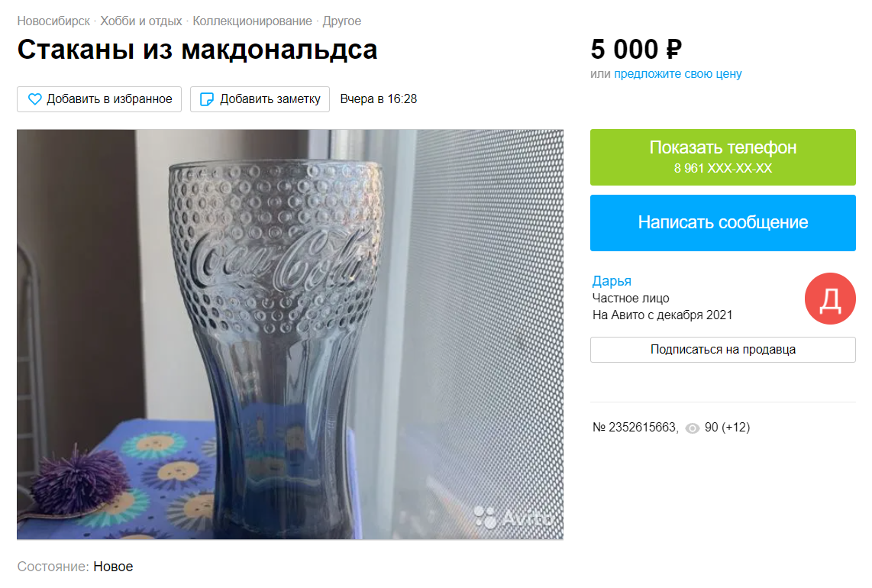Click the ruble sign in the price
Viewport: 872px width, 588px height.
pyautogui.click(x=673, y=50)
